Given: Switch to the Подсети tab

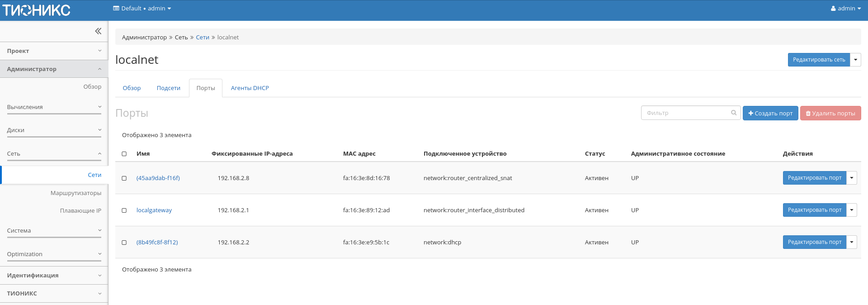Looking at the screenshot, I should 168,88.
